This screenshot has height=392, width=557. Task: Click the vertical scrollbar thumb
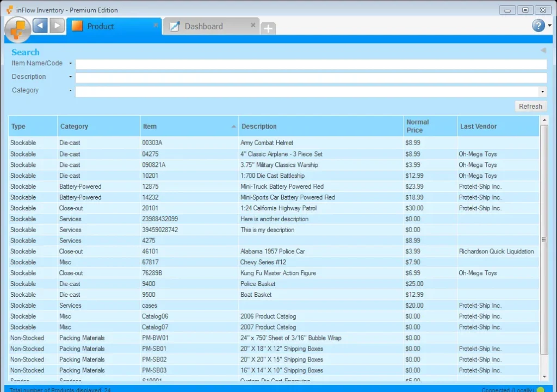click(544, 240)
